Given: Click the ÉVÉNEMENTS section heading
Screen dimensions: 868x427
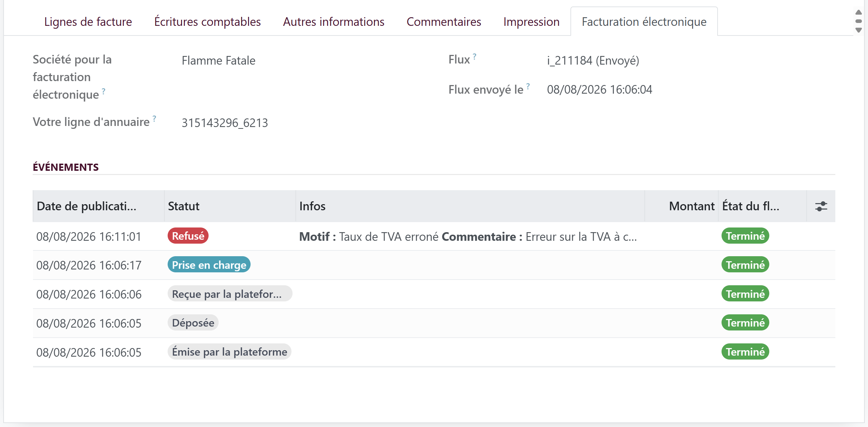Looking at the screenshot, I should tap(66, 167).
